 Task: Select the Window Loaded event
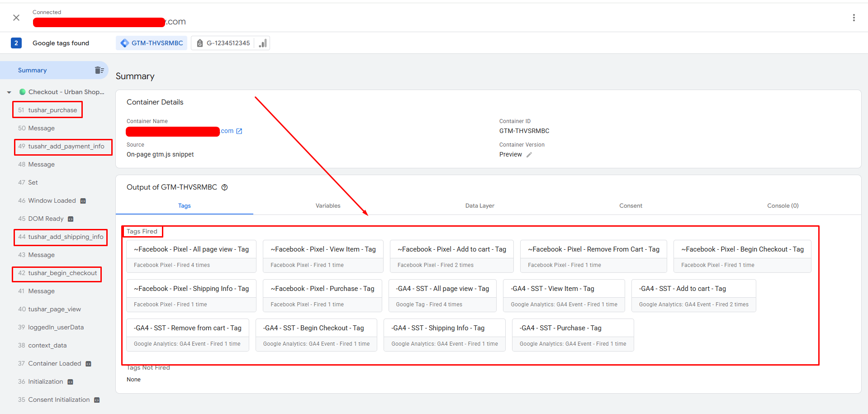pos(52,200)
